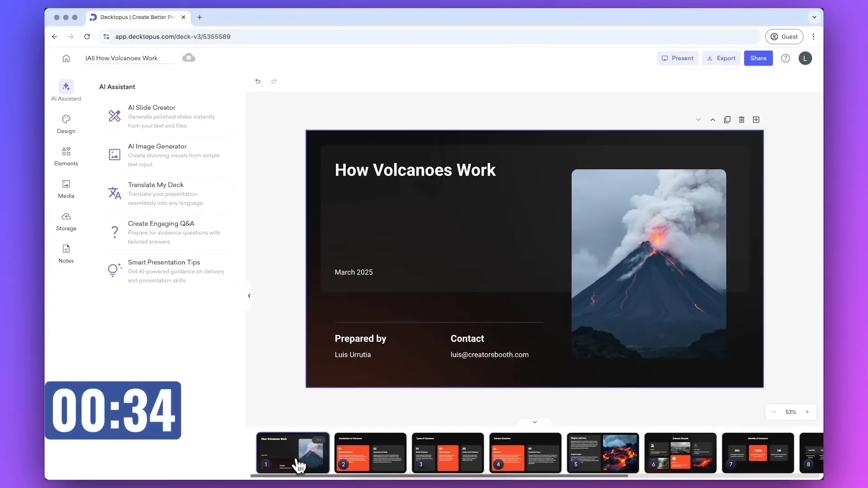Open the Design sidebar panel

(x=66, y=124)
